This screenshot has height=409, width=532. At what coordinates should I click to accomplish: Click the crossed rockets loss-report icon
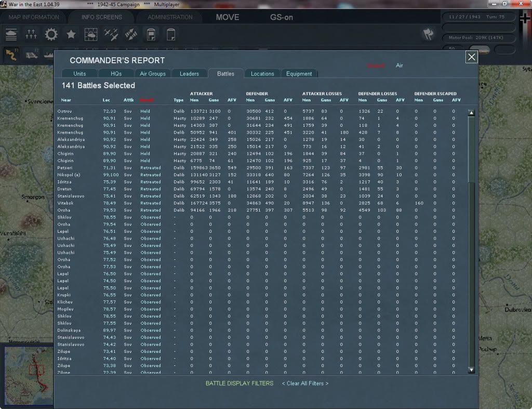point(131,34)
